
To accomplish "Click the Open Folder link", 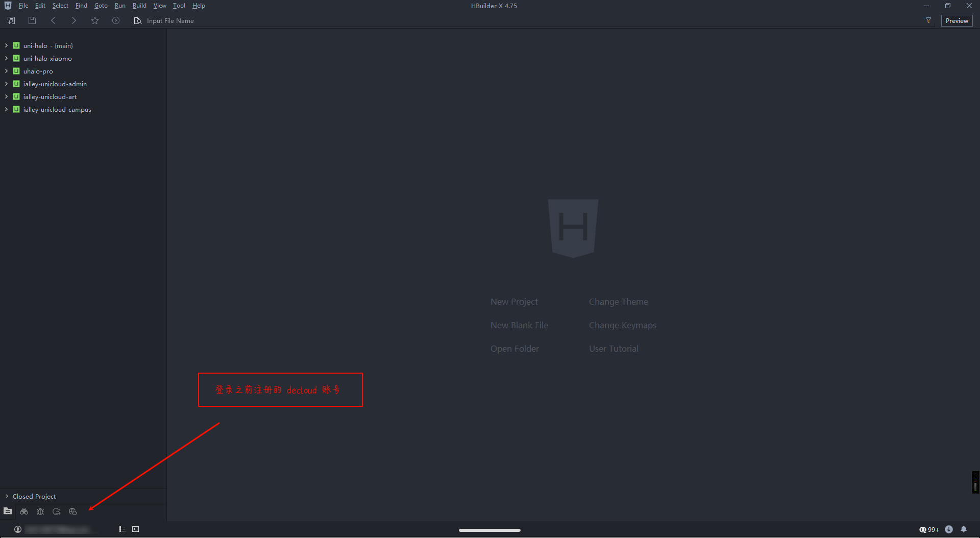I will (x=514, y=349).
